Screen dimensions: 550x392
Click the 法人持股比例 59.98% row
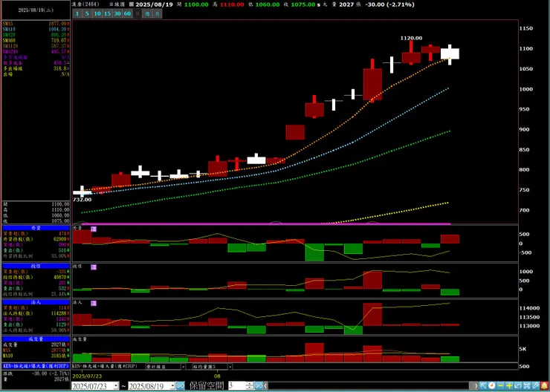click(x=36, y=330)
